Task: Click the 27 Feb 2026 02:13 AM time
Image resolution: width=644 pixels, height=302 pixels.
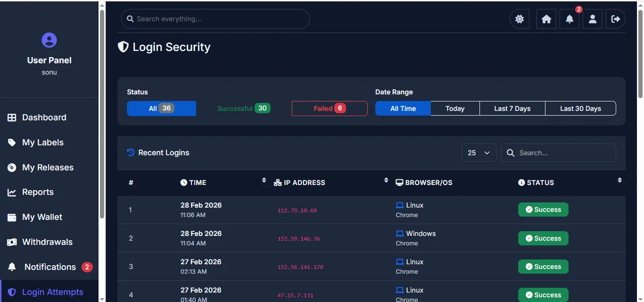Action: tap(201, 267)
